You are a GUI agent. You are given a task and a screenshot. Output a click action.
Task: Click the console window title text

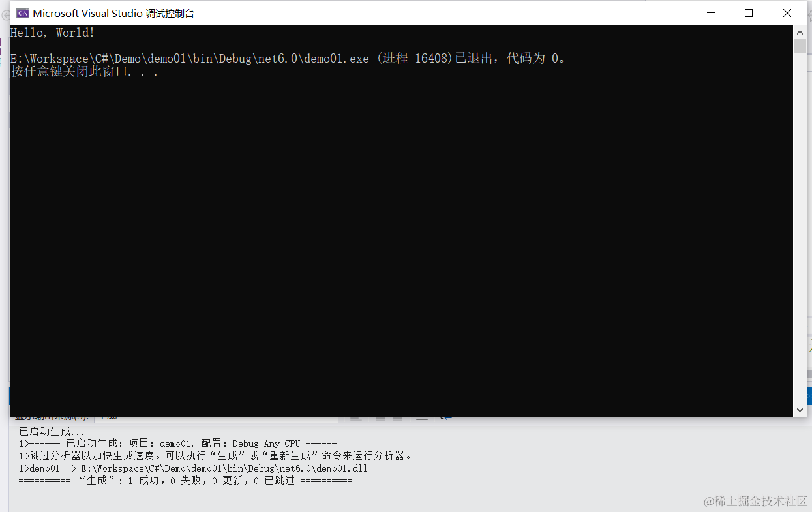point(113,13)
